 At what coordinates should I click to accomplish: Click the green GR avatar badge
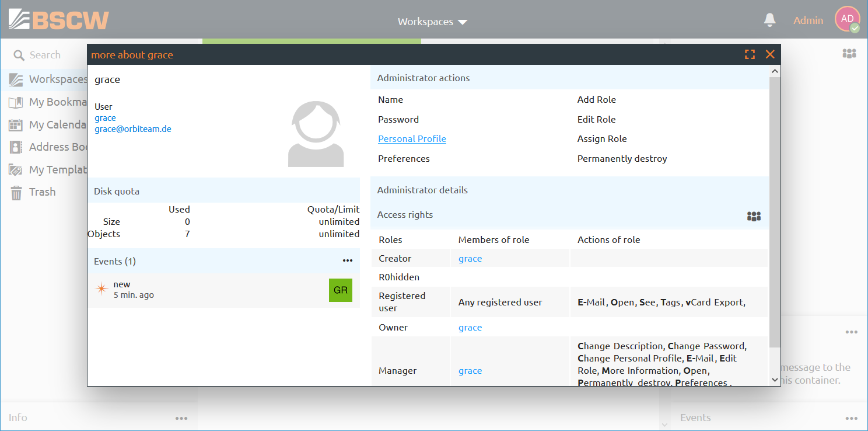point(341,290)
